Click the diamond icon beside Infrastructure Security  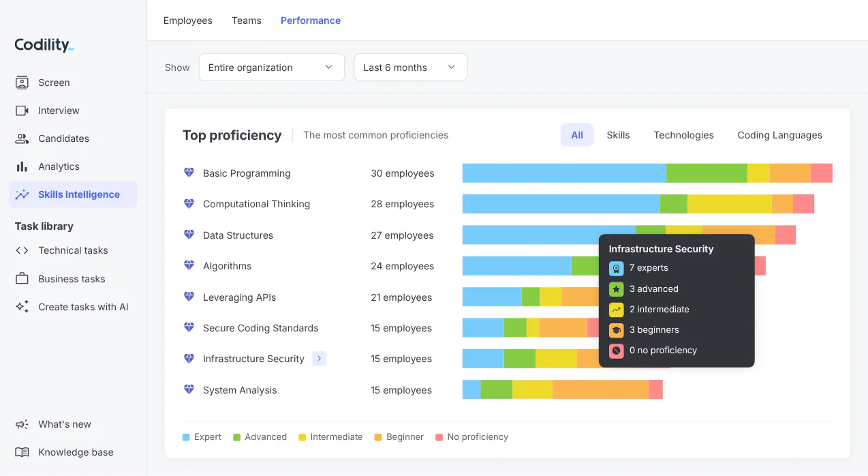point(189,358)
